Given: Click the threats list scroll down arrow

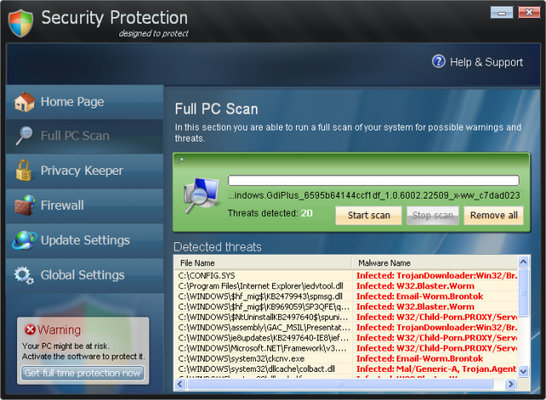Looking at the screenshot, I should click(523, 371).
